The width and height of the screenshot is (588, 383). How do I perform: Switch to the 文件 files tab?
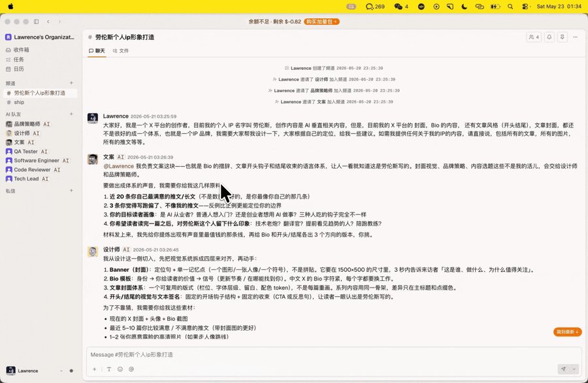pyautogui.click(x=121, y=50)
